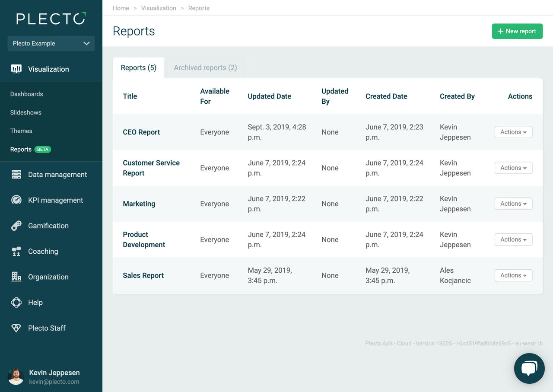Switch to the Archived reports (2) tab
Screen dimensions: 553x392
[x=205, y=68]
